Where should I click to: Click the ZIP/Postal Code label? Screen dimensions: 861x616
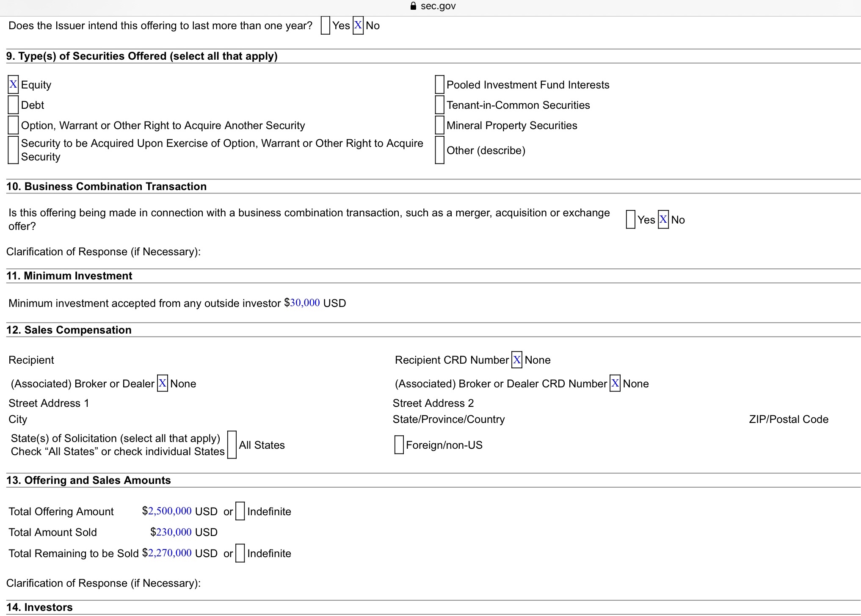(x=789, y=419)
